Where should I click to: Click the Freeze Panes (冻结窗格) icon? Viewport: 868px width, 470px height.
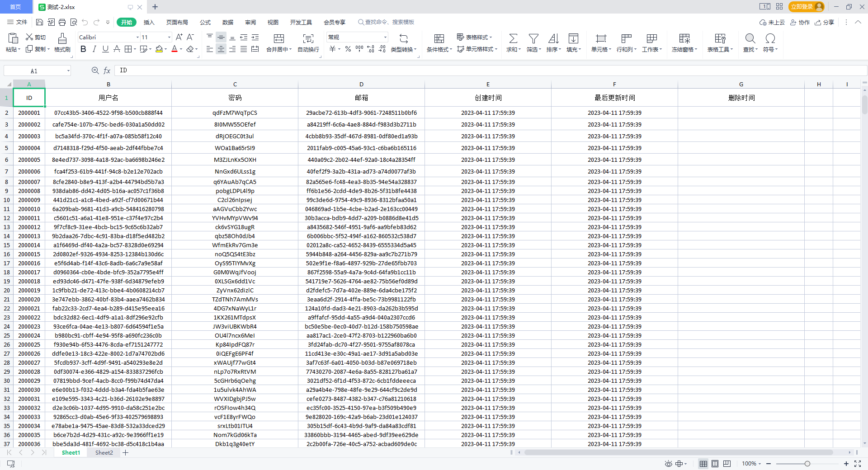pyautogui.click(x=684, y=38)
